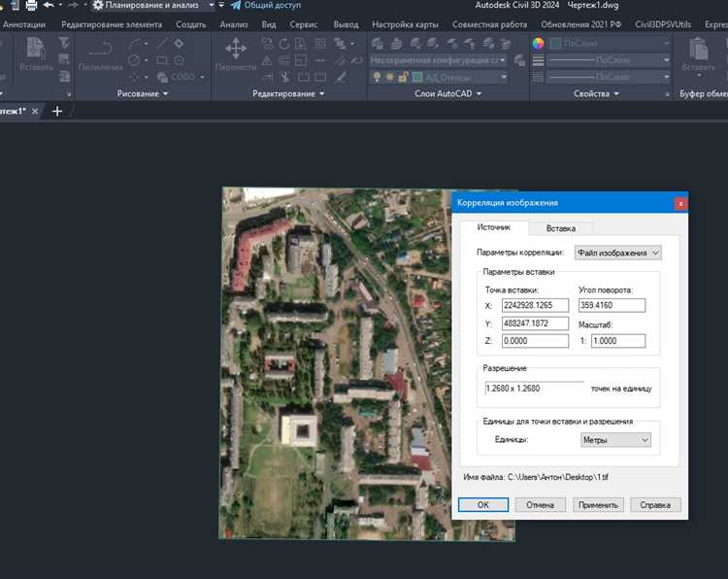Open the ПоСлою lineweight dropdown
The image size is (728, 579).
pos(610,60)
